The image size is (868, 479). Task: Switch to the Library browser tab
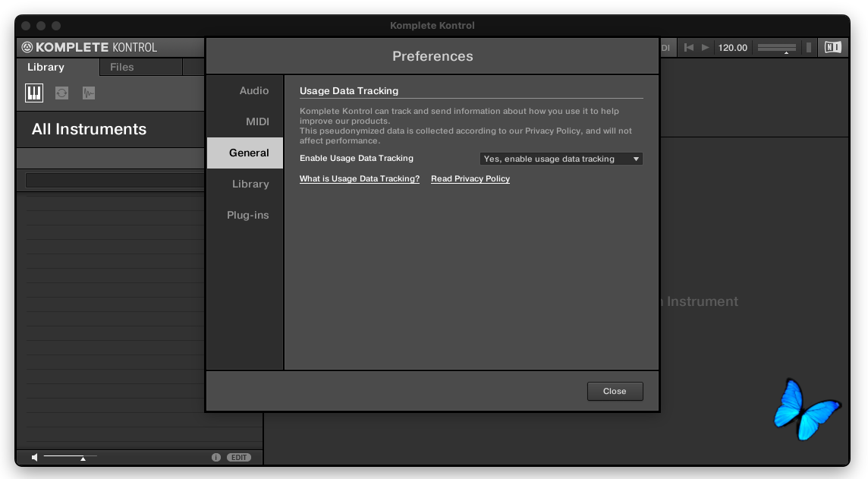pyautogui.click(x=58, y=67)
